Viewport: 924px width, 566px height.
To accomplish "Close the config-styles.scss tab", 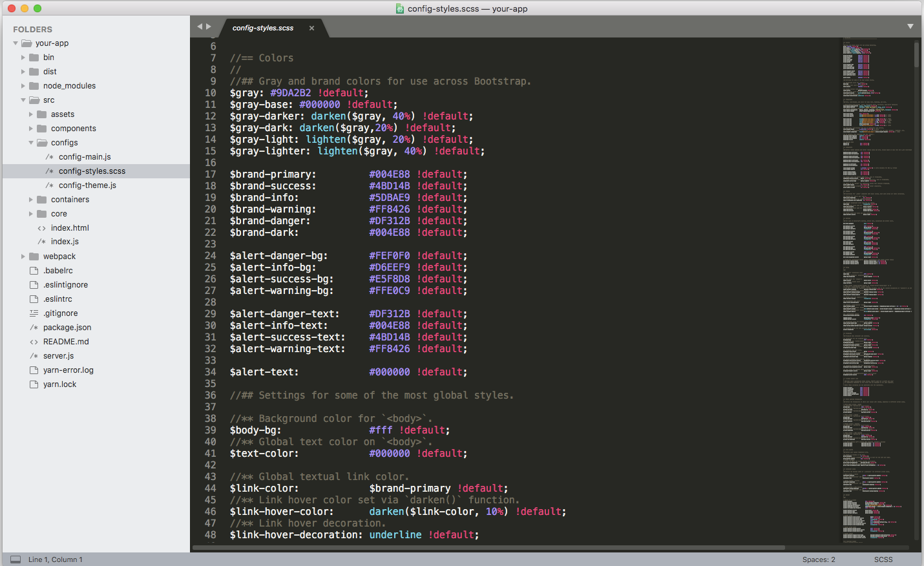I will pyautogui.click(x=311, y=28).
